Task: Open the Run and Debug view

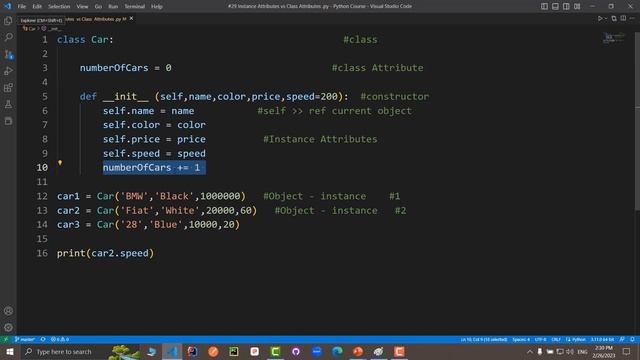Action: 8,71
